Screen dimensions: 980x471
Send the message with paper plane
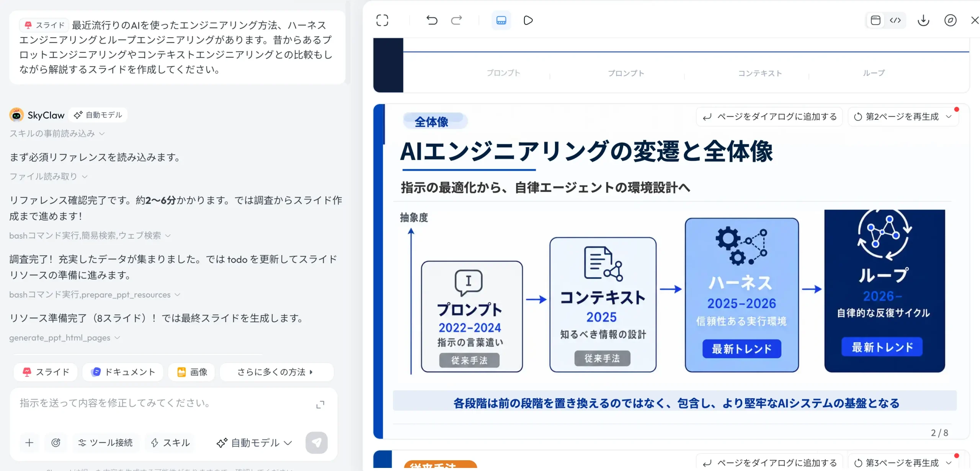click(x=317, y=443)
